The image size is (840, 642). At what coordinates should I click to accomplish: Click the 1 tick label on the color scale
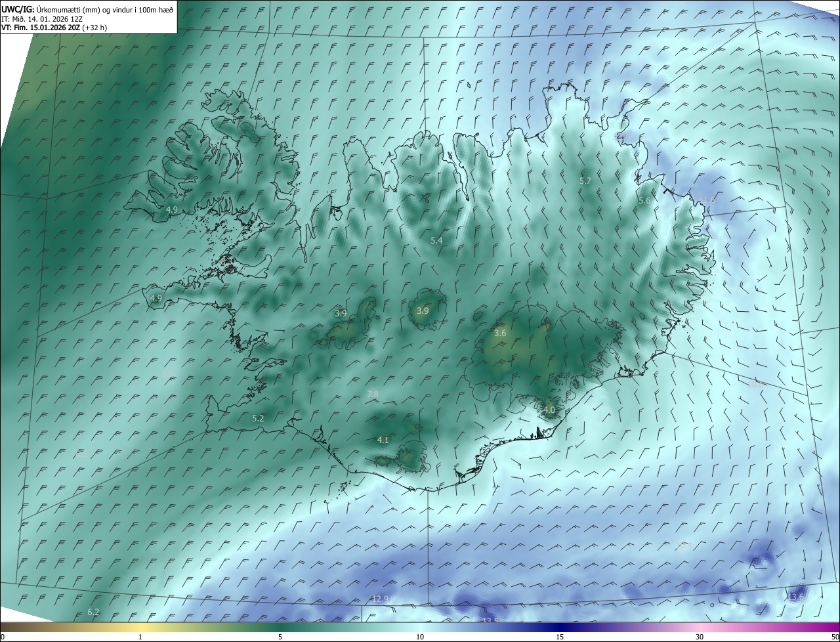(x=140, y=637)
